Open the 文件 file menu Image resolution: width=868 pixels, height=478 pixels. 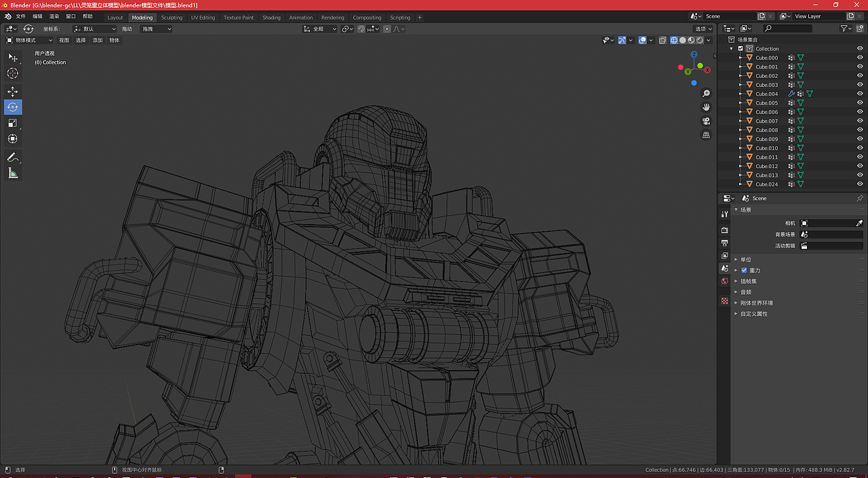(x=20, y=16)
